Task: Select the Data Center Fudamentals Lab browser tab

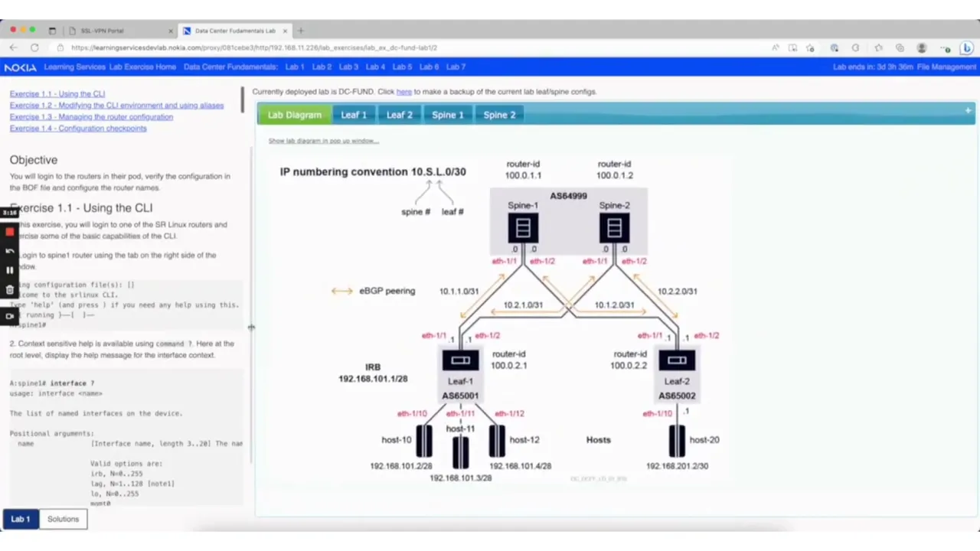Action: pyautogui.click(x=235, y=31)
